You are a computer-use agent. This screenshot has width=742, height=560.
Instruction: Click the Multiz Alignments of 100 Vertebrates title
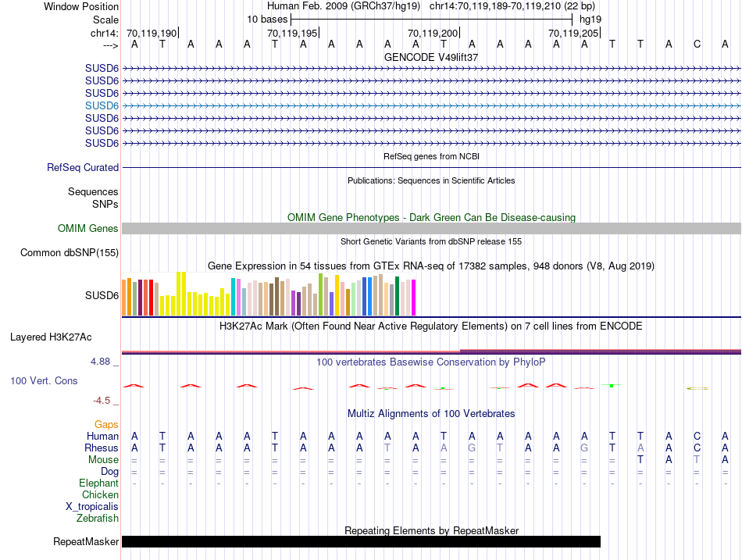point(431,413)
